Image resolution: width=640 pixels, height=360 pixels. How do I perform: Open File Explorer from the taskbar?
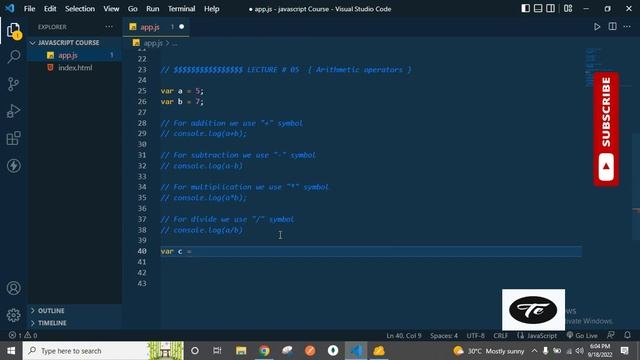(241, 351)
